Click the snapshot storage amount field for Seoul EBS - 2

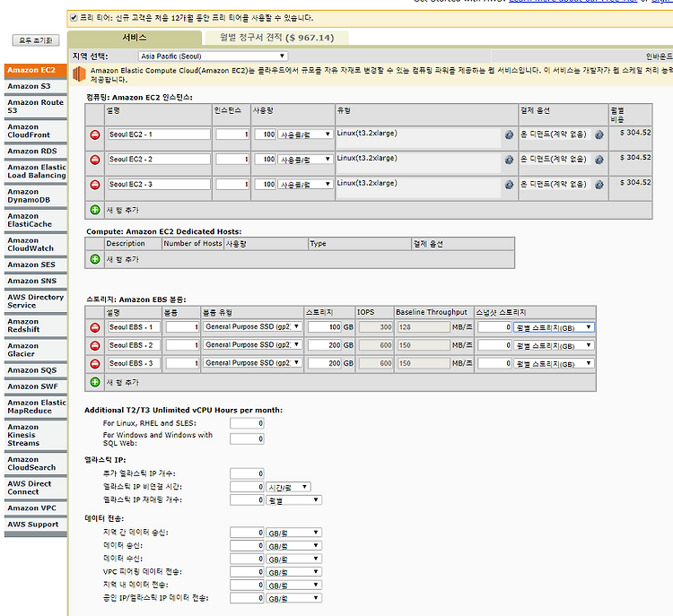click(494, 345)
